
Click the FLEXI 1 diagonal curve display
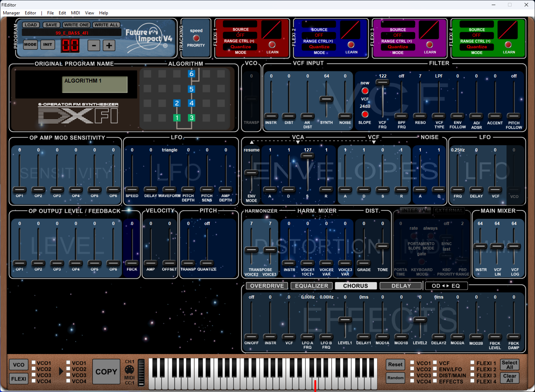[271, 30]
